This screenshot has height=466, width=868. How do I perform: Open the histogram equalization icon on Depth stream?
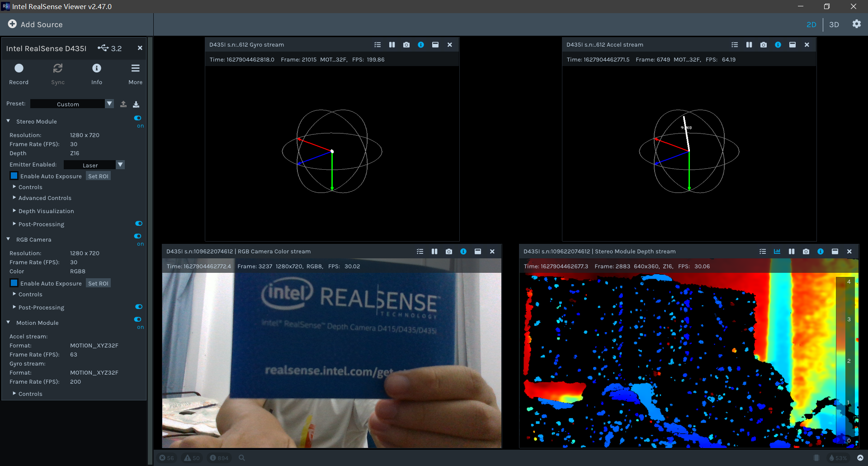pyautogui.click(x=777, y=251)
